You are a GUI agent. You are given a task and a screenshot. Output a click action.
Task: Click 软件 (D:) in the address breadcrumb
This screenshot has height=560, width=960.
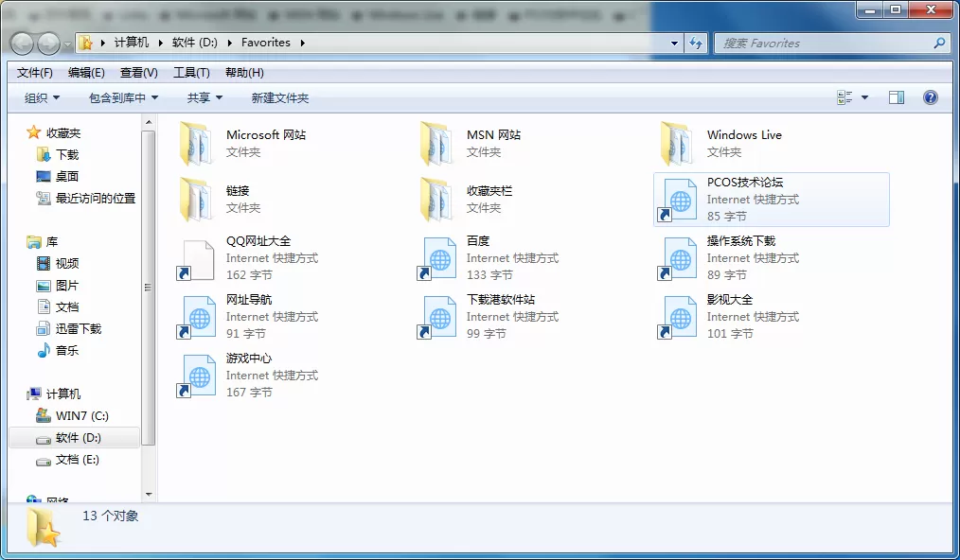(195, 43)
